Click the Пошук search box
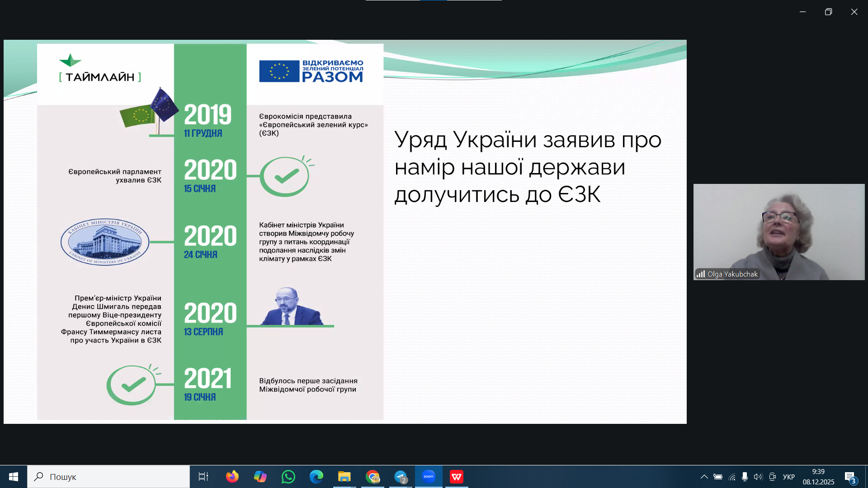Screen dimensions: 868x488 pyautogui.click(x=108, y=477)
